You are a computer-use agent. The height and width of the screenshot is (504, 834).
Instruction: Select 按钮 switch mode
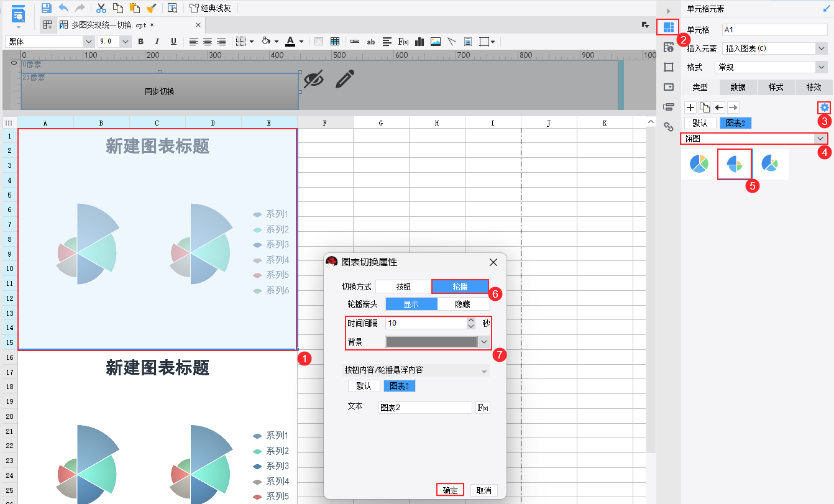(403, 286)
